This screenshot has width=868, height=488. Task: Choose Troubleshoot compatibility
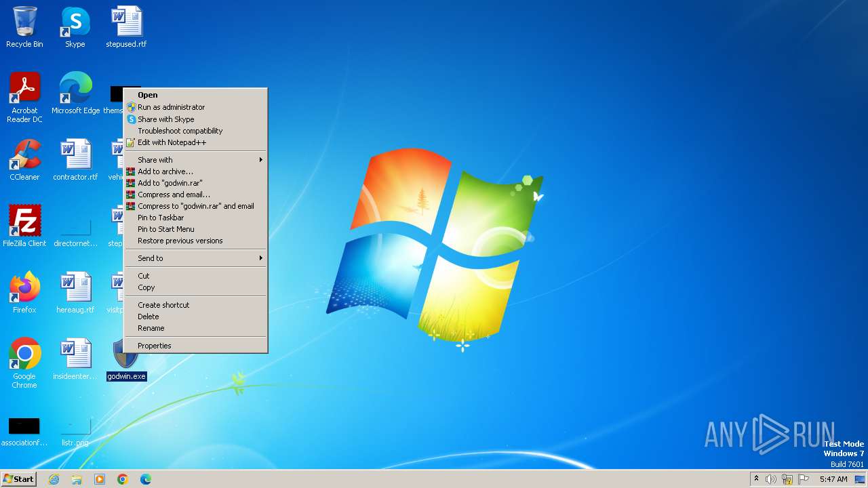point(195,131)
